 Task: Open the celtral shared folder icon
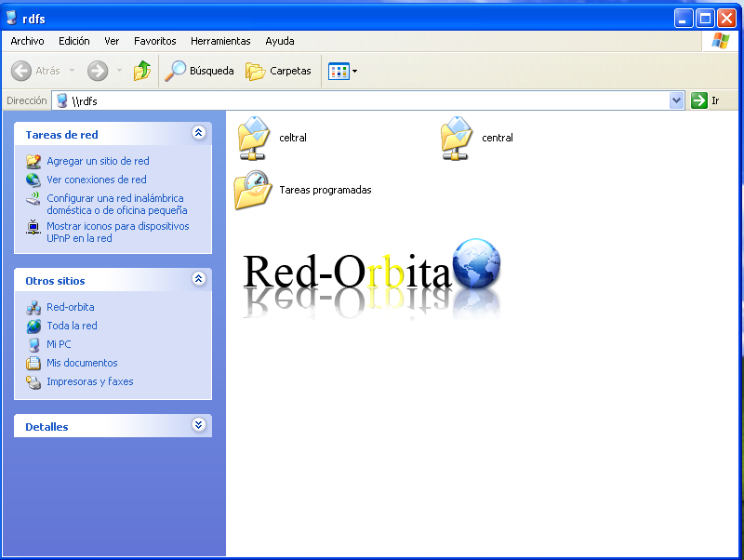point(254,138)
